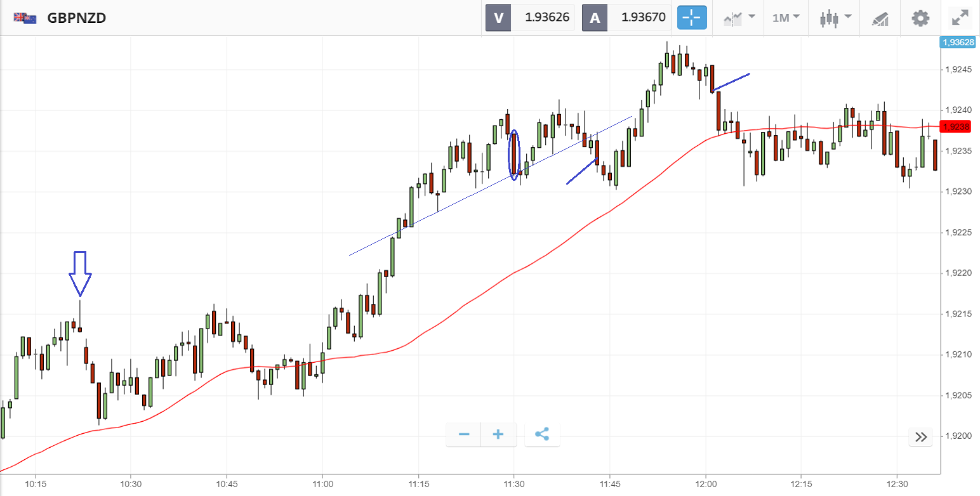Select the blue ellipse drawing on chart
980x496 pixels.
514,153
